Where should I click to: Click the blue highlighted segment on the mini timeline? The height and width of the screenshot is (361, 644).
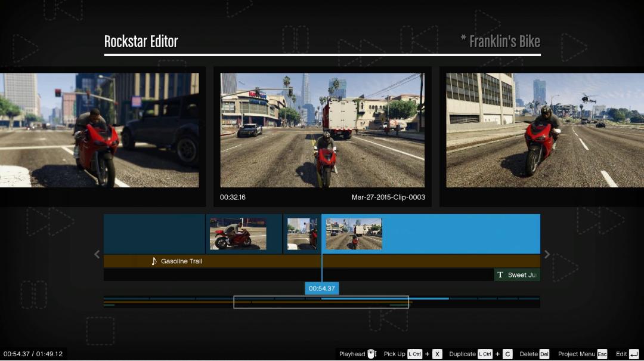click(x=385, y=298)
